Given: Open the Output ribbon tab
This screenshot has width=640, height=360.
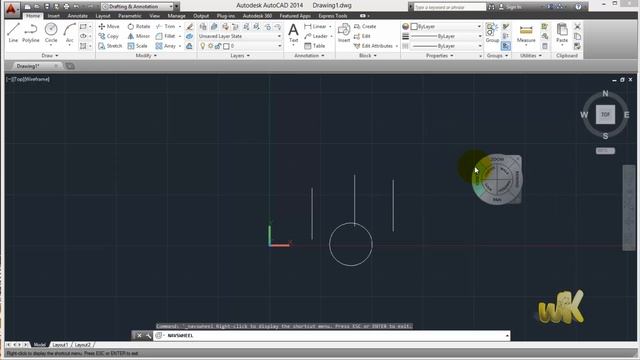Looking at the screenshot, I should (201, 16).
